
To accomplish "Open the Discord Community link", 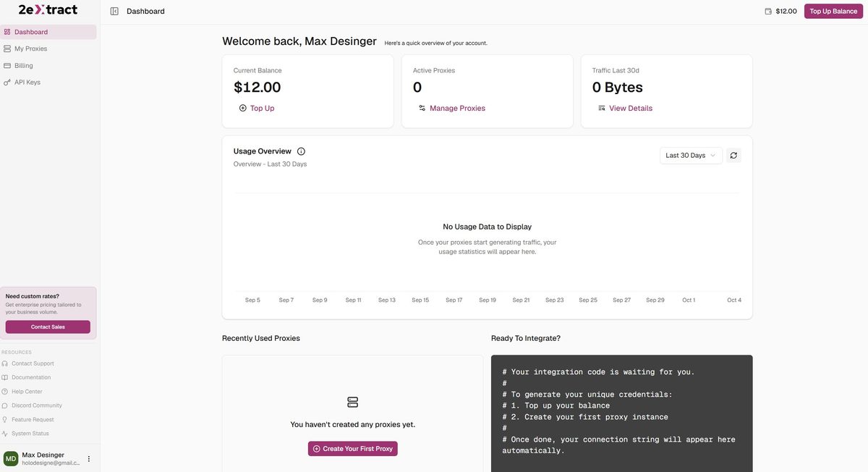I will pyautogui.click(x=36, y=405).
